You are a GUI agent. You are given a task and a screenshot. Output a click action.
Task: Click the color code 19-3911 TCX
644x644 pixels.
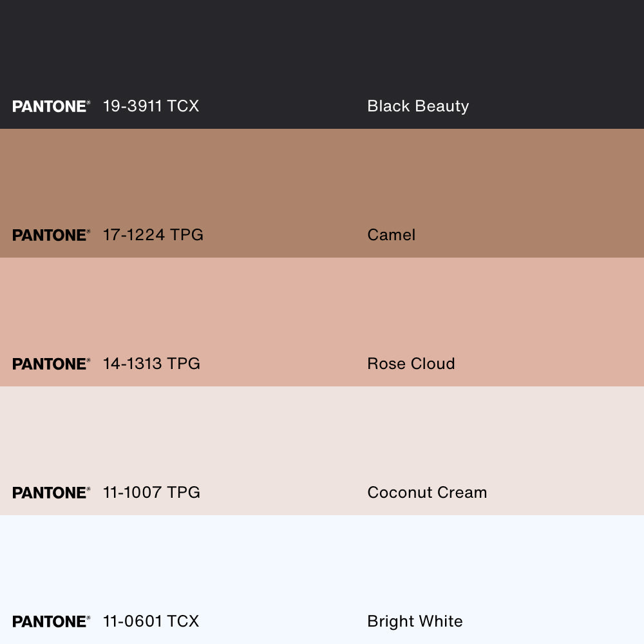click(151, 106)
